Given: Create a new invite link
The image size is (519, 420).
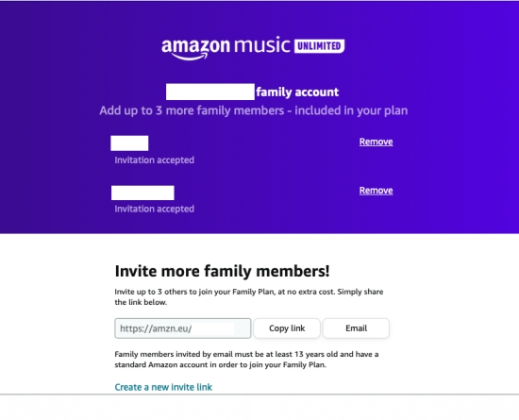Looking at the screenshot, I should pos(163,387).
